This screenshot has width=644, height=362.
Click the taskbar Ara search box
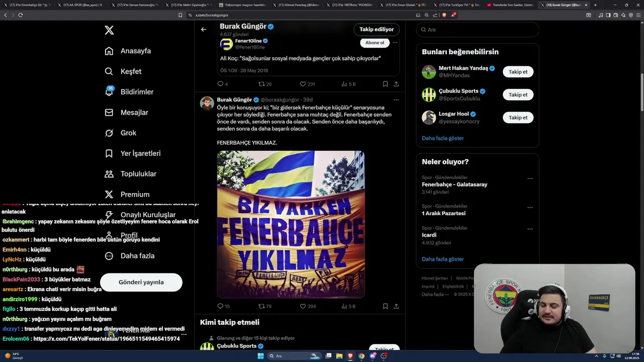(295, 356)
